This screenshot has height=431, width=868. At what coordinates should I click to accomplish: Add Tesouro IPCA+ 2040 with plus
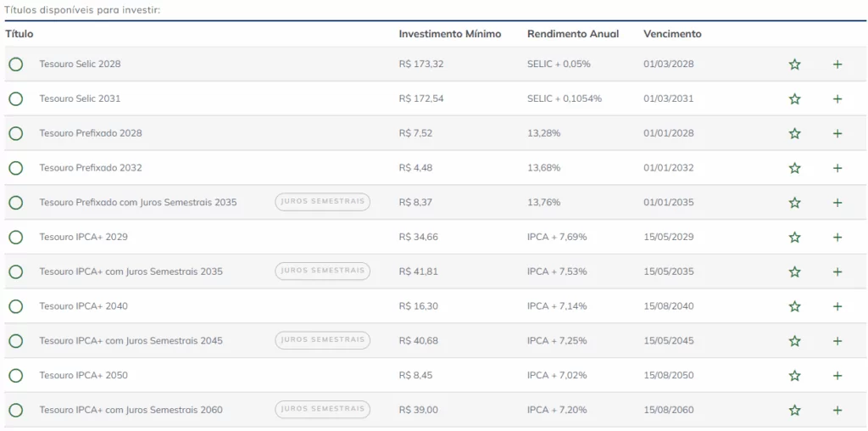[x=837, y=306]
